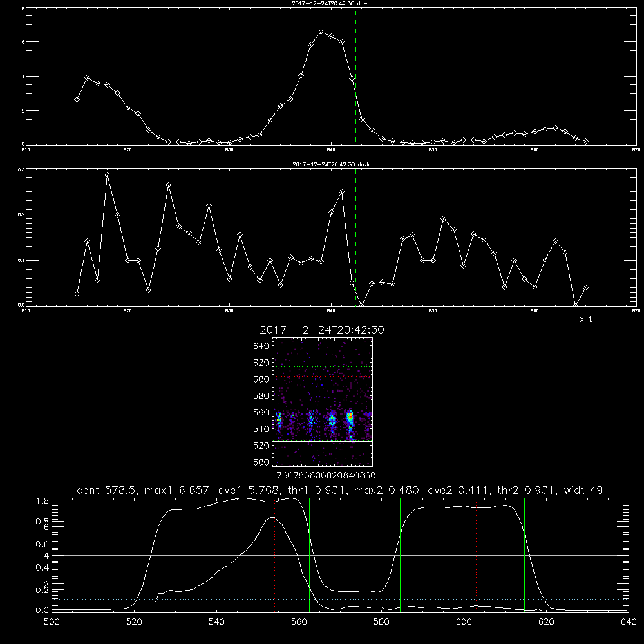This screenshot has width=644, height=644.
Task: Click the 500 label on bottom plot x-axis
Action: click(52, 622)
